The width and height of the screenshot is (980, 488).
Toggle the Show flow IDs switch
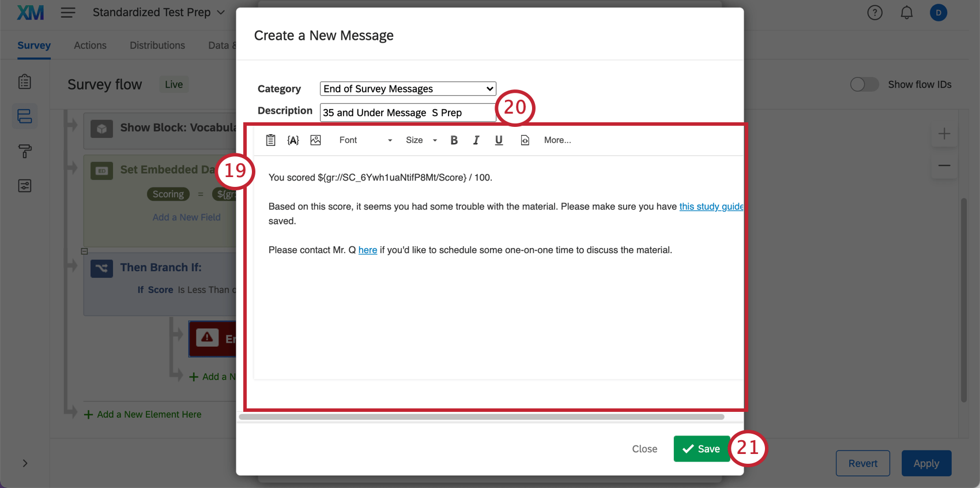[x=864, y=84]
